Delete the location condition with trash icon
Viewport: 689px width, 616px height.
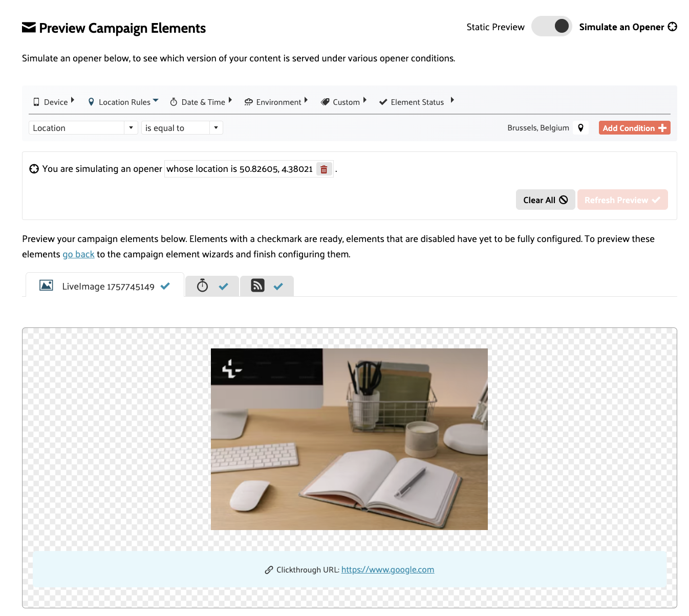[x=324, y=169]
